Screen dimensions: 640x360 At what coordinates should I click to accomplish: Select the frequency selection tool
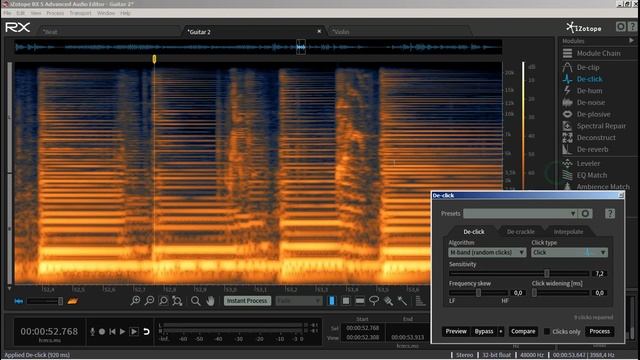360,301
